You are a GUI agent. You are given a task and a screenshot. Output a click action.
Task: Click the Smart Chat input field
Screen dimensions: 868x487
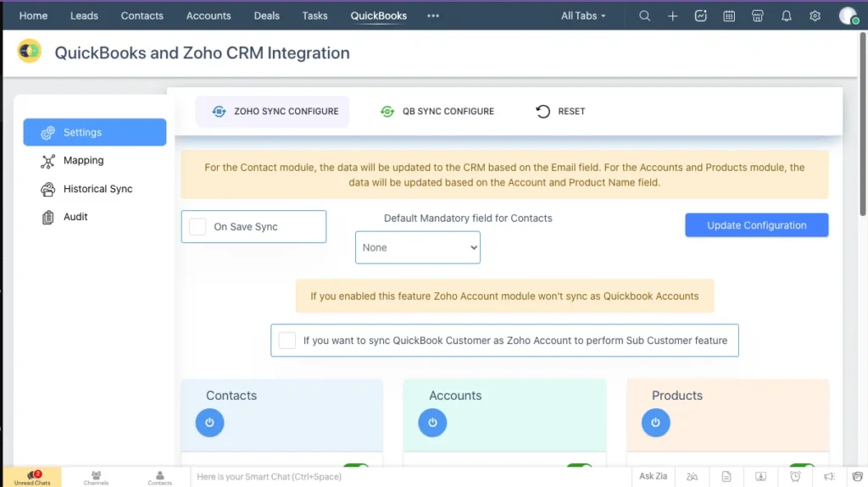click(411, 477)
